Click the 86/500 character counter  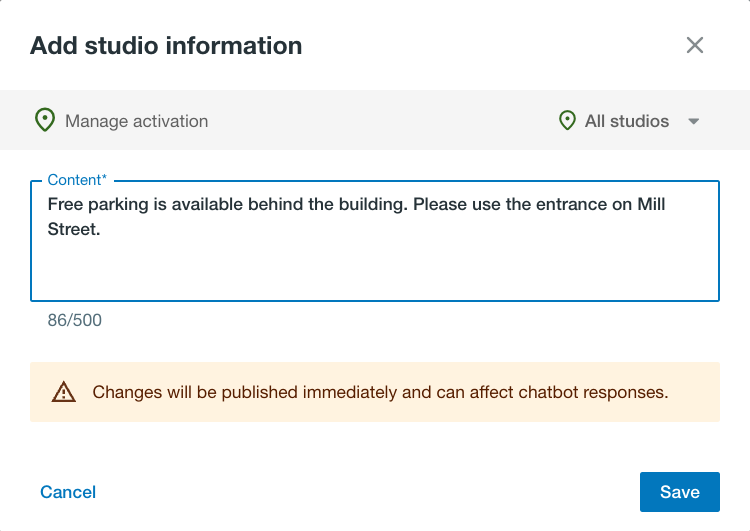[x=75, y=320]
